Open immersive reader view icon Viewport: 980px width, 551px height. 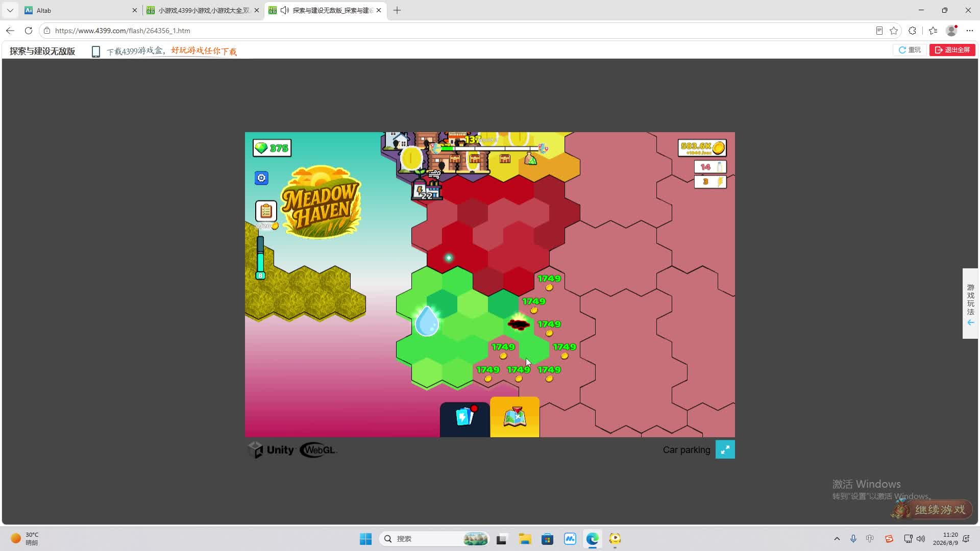[x=879, y=31]
